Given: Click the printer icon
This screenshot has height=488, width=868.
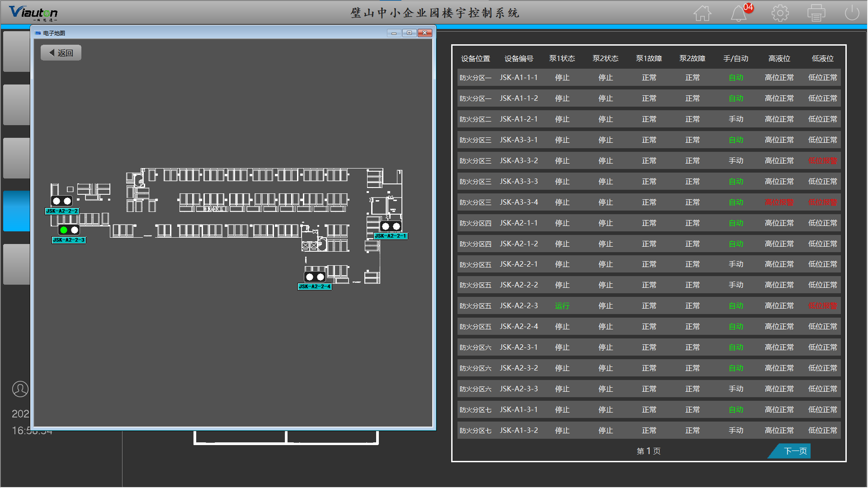Looking at the screenshot, I should (816, 13).
